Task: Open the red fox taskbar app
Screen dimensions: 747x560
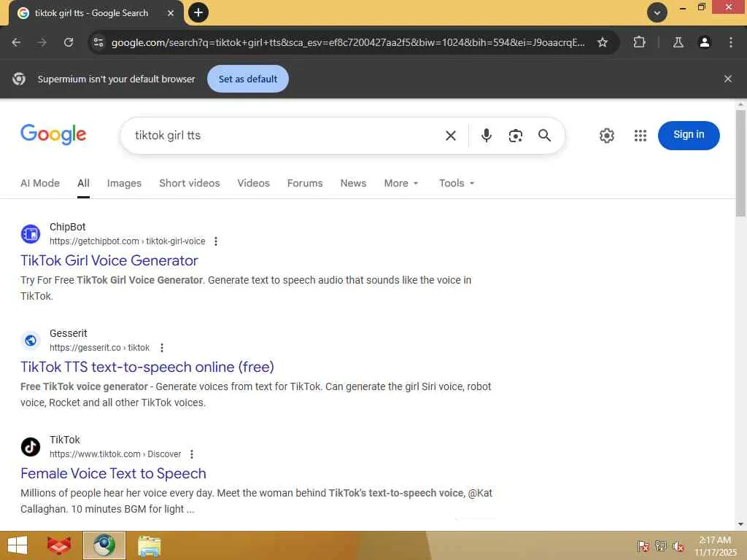Action: [x=59, y=545]
